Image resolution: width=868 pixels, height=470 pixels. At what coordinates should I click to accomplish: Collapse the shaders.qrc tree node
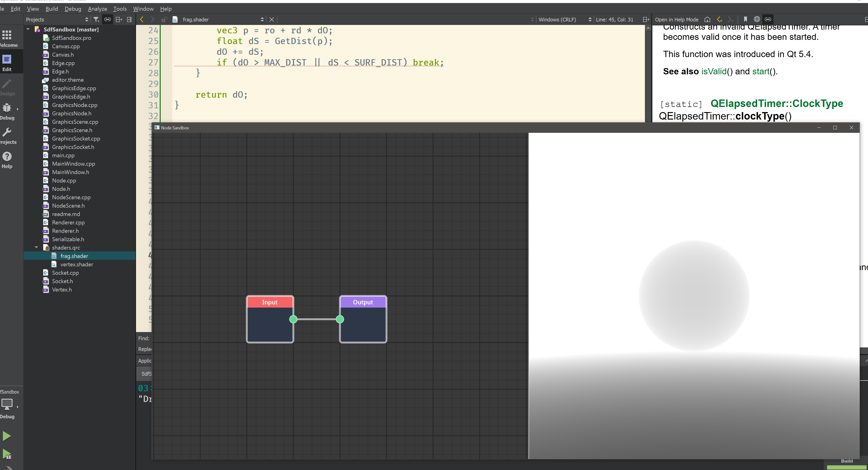tap(36, 247)
